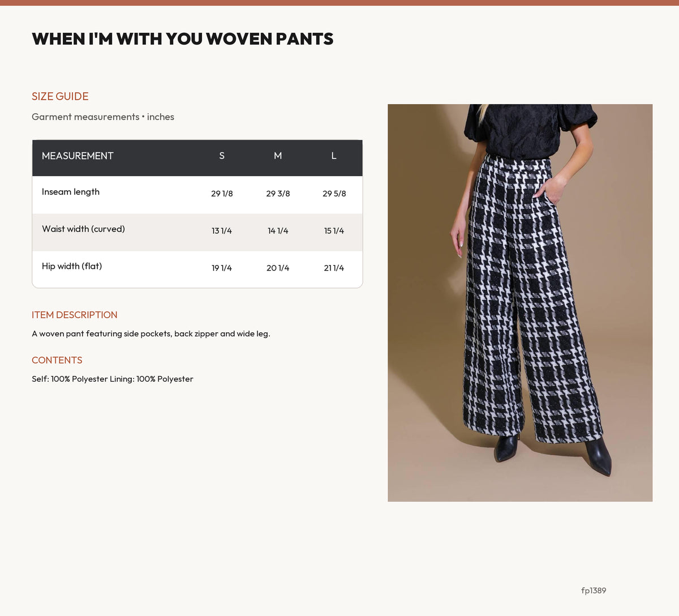The image size is (679, 616).
Task: Click the S size column header
Action: [222, 156]
